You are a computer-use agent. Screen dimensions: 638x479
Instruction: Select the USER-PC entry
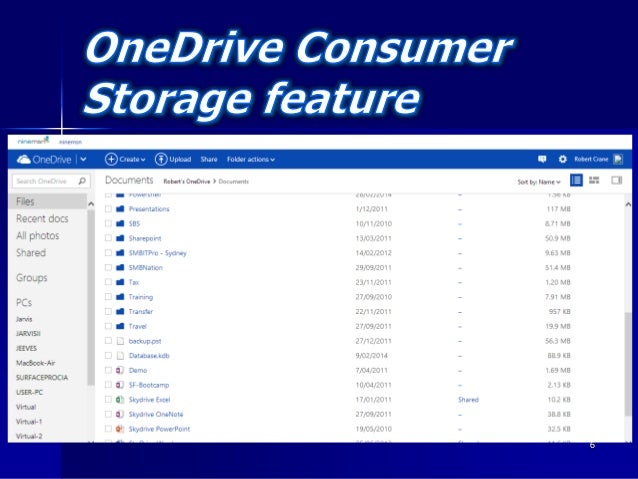click(29, 392)
